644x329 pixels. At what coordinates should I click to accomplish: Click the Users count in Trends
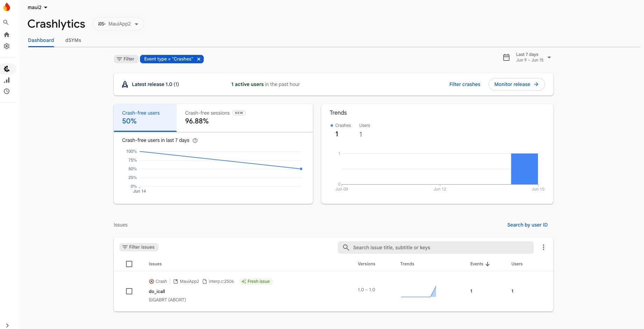coord(361,134)
